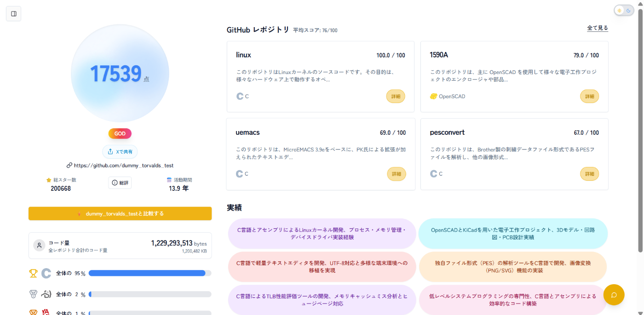Open the chat bubble button
Image resolution: width=644 pixels, height=315 pixels.
(614, 295)
